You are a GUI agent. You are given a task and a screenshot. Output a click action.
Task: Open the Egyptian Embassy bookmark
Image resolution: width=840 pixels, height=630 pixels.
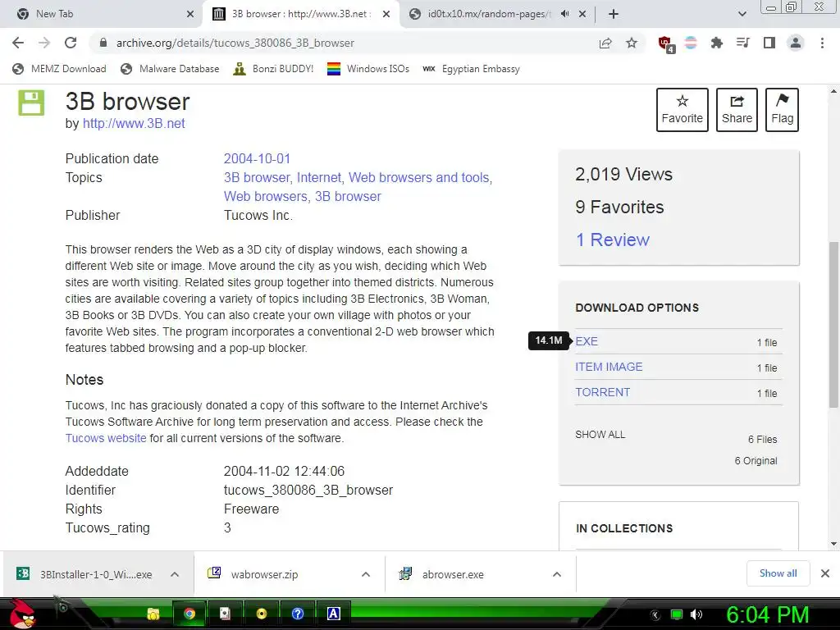(x=471, y=69)
